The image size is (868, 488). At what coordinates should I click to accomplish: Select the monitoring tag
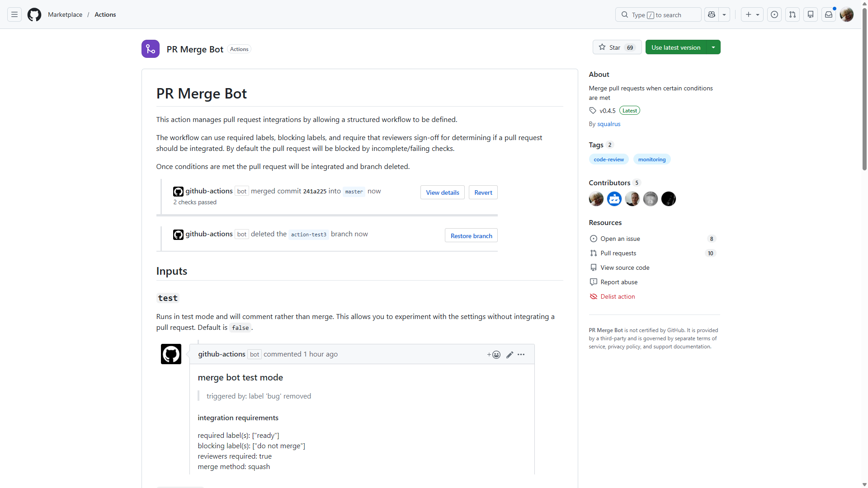pos(652,160)
